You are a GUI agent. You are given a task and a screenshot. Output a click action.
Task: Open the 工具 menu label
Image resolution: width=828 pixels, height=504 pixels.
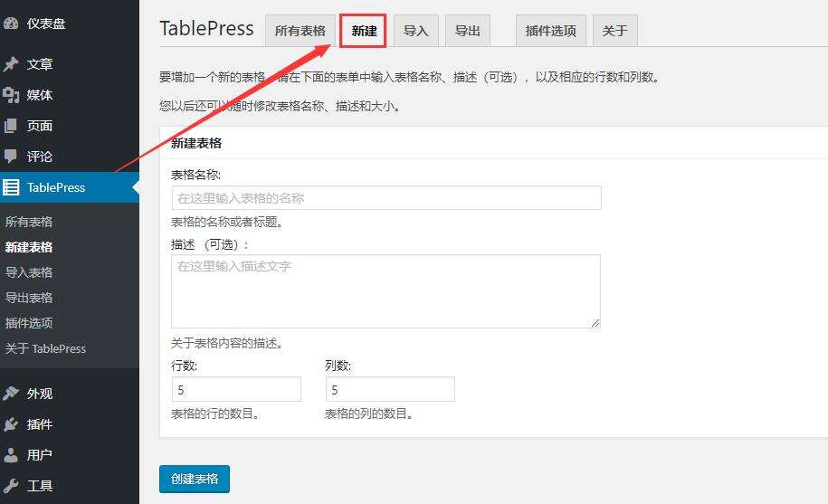tap(40, 486)
